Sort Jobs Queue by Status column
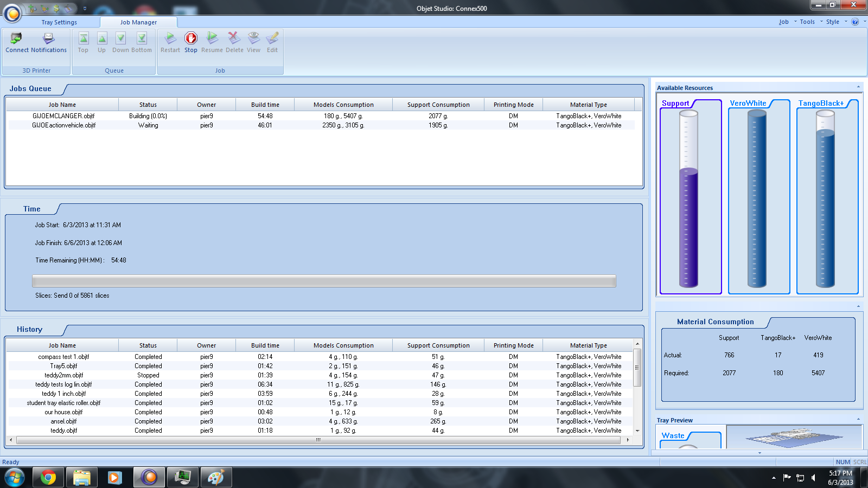Screen dimensions: 868x488 click(148, 105)
